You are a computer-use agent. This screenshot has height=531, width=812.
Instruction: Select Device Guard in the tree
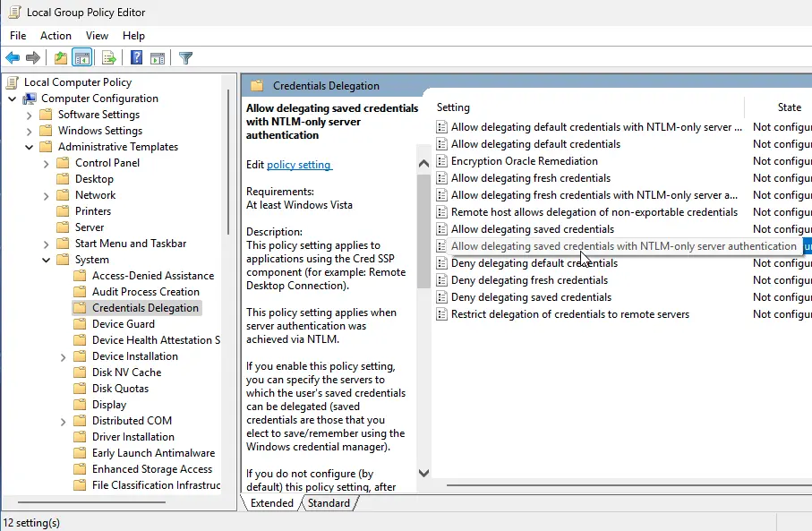pyautogui.click(x=123, y=324)
